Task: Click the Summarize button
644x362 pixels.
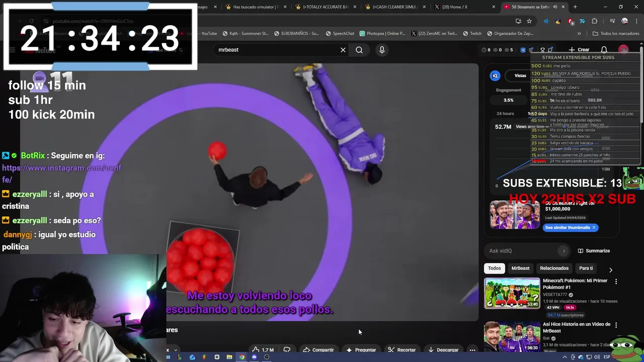Action: (x=594, y=251)
